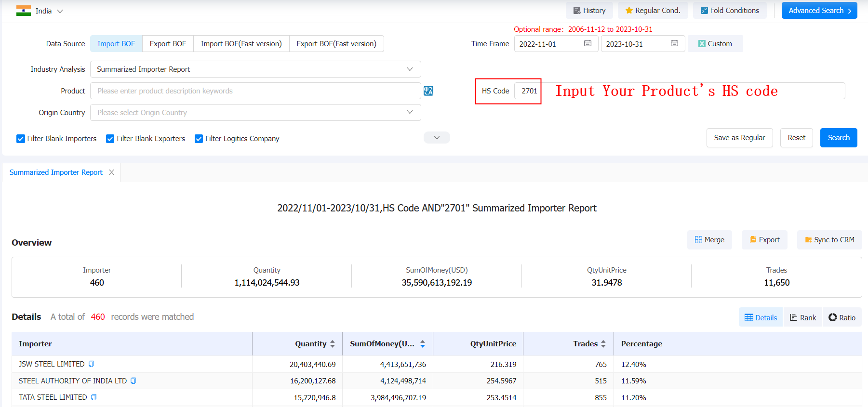868x407 pixels.
Task: Open Regular Cond. saved conditions
Action: coord(653,11)
